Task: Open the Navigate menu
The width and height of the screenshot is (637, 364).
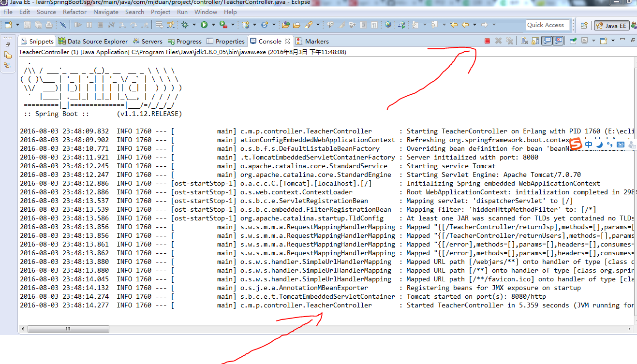Action: point(106,12)
